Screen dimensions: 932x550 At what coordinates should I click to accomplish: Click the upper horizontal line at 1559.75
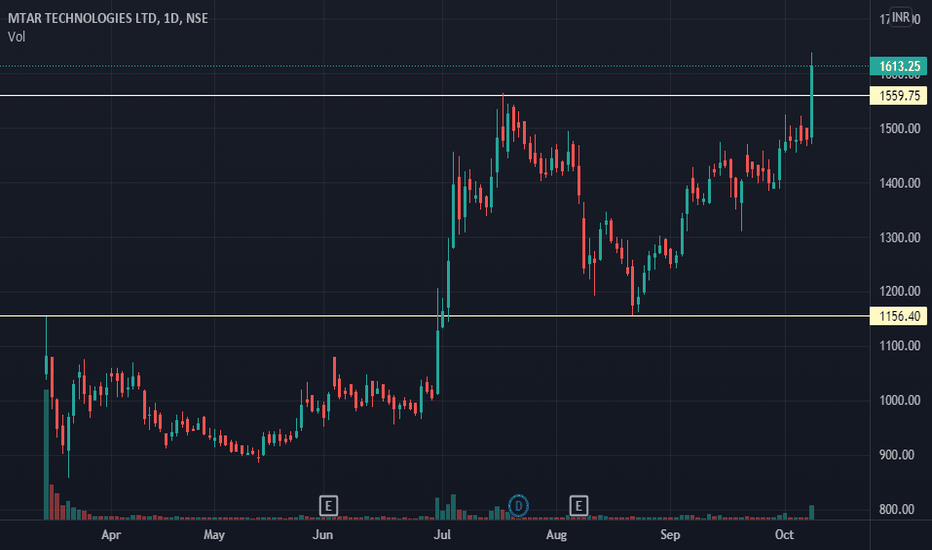click(x=434, y=96)
